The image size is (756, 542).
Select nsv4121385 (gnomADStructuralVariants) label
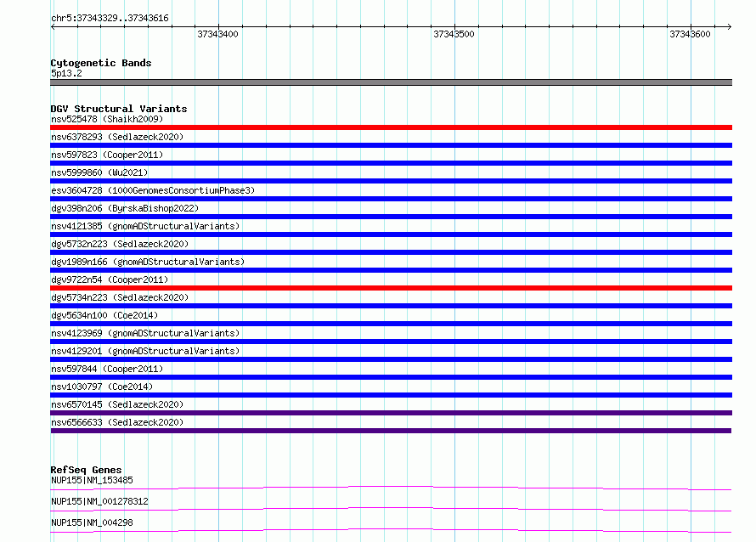(145, 226)
